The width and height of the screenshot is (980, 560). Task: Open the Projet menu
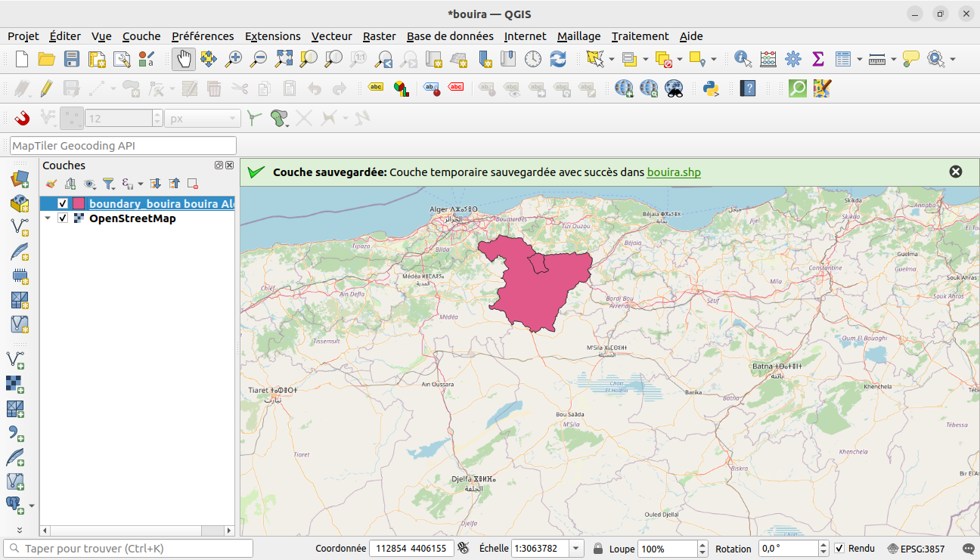coord(23,36)
